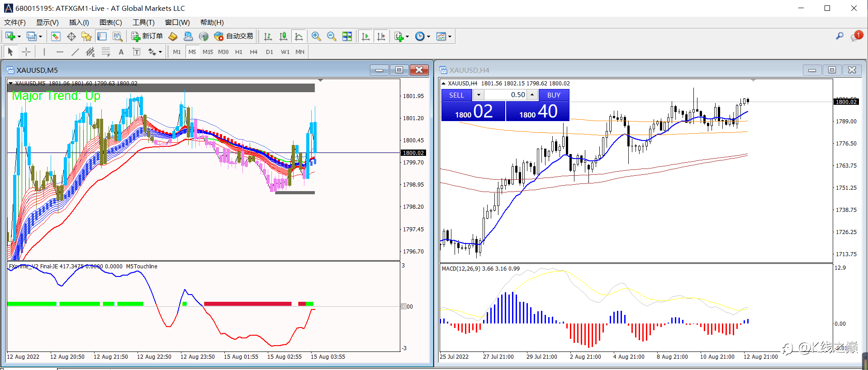Toggle chart auto scroll

pyautogui.click(x=365, y=37)
